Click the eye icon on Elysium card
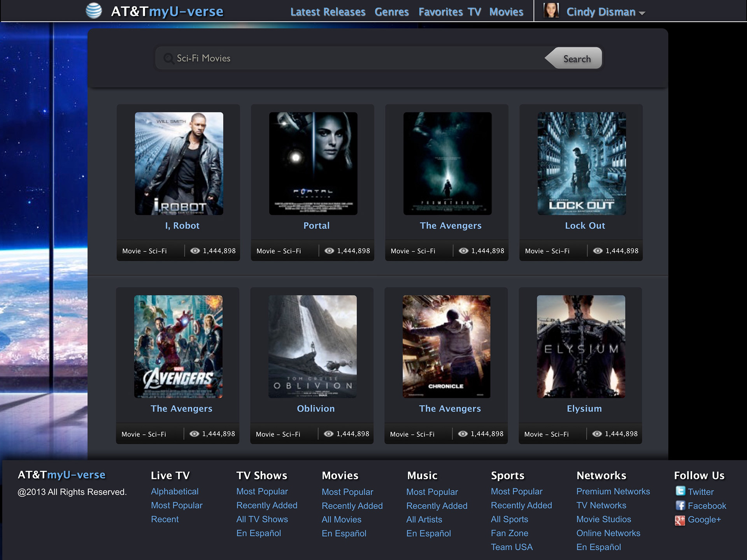The height and width of the screenshot is (560, 747). tap(597, 434)
